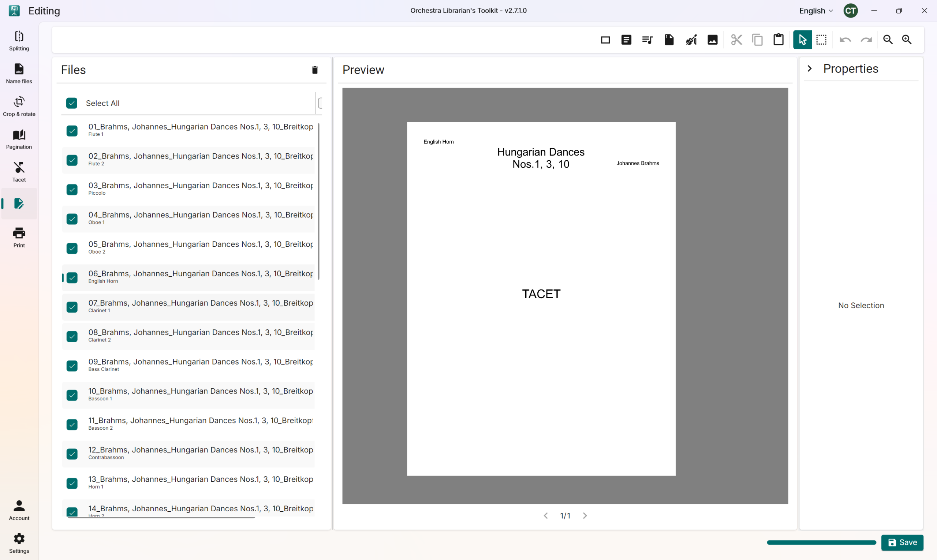Uncheck the Horn 1 file checkbox
The image size is (937, 560).
(x=72, y=484)
